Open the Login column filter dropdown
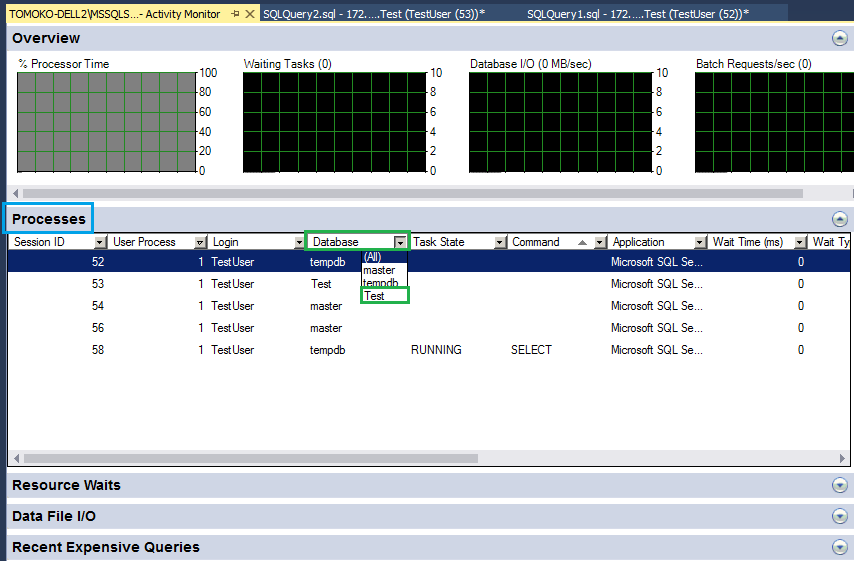The height and width of the screenshot is (561, 854). click(x=298, y=242)
